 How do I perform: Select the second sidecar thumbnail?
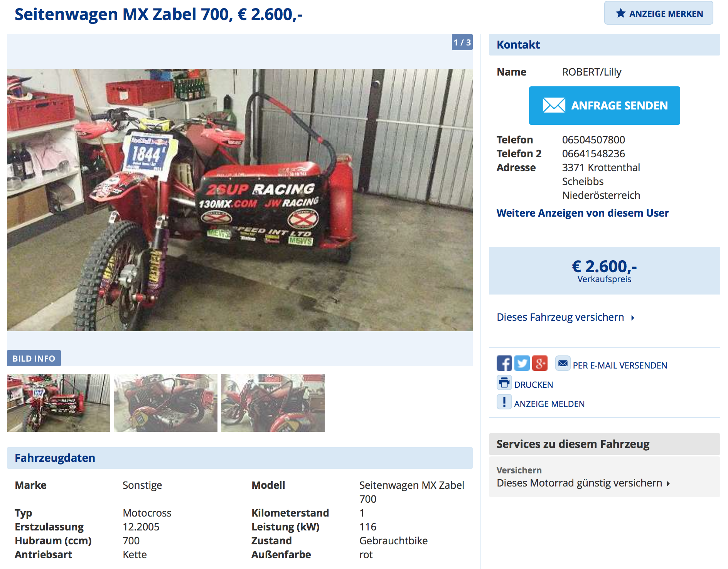click(x=166, y=403)
